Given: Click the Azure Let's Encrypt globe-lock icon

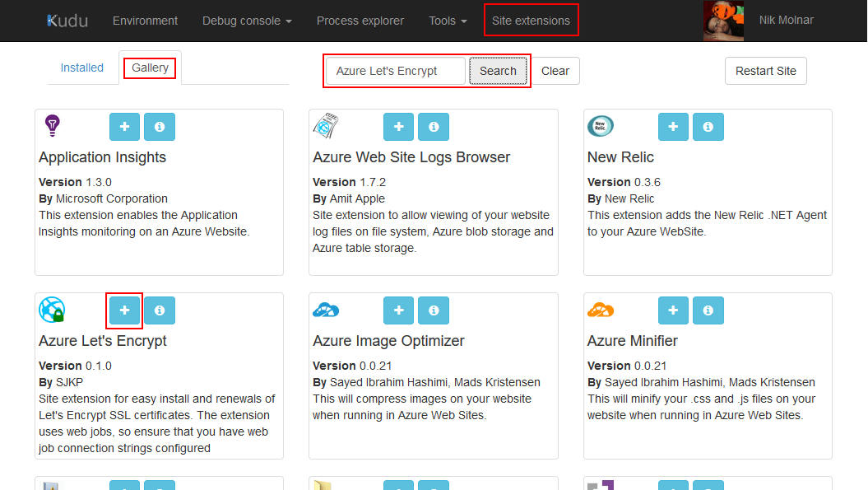Looking at the screenshot, I should tap(52, 310).
